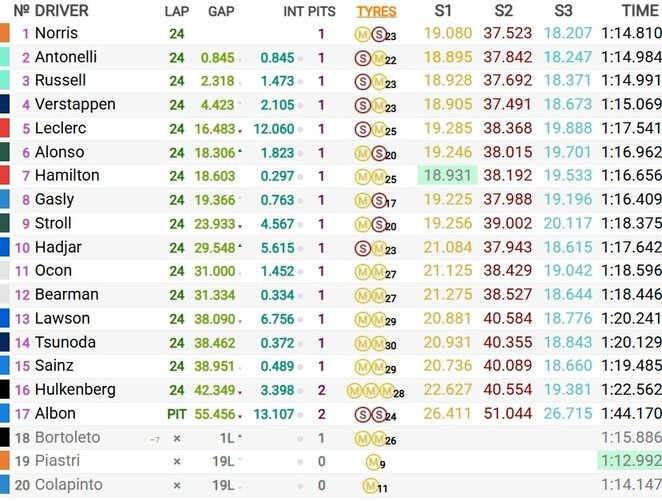Sort by the TYRES column header

(376, 12)
